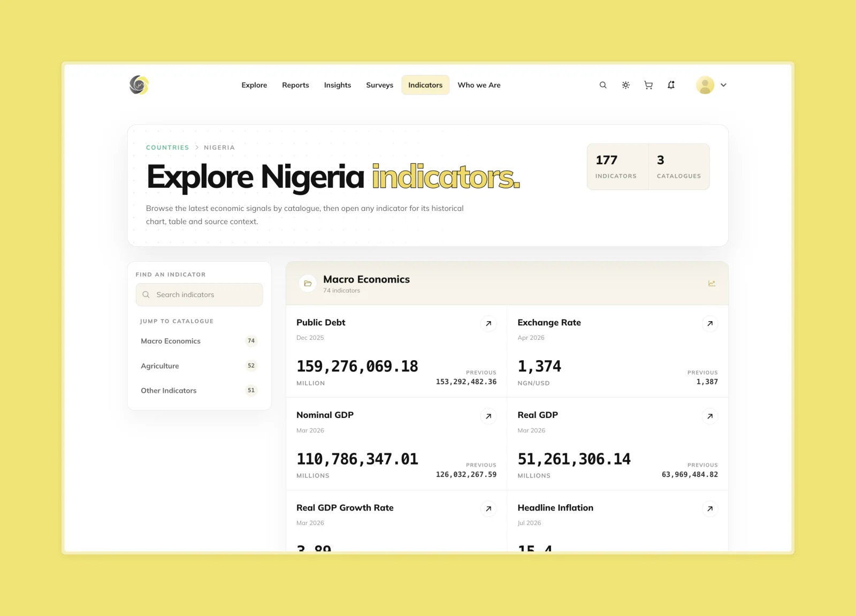Jump to Macro Economics catalogue

199,341
